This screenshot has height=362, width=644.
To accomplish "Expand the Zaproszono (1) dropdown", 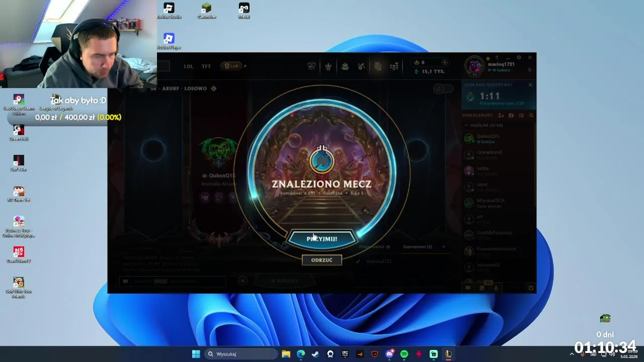I will 443,247.
